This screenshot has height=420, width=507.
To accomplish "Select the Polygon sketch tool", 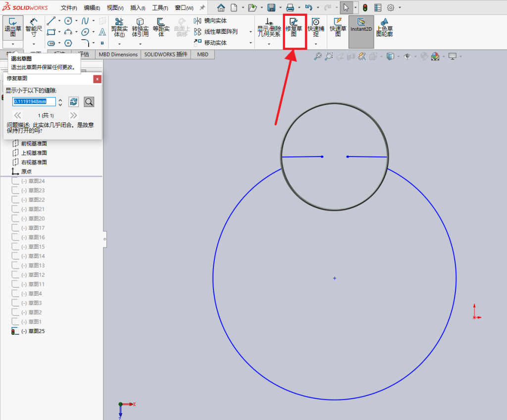I will click(68, 43).
